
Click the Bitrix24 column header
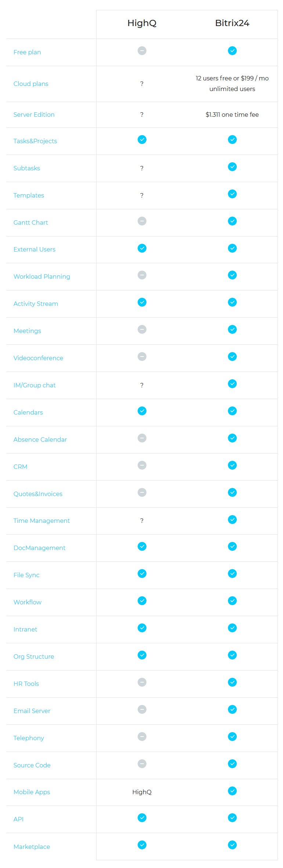[232, 23]
